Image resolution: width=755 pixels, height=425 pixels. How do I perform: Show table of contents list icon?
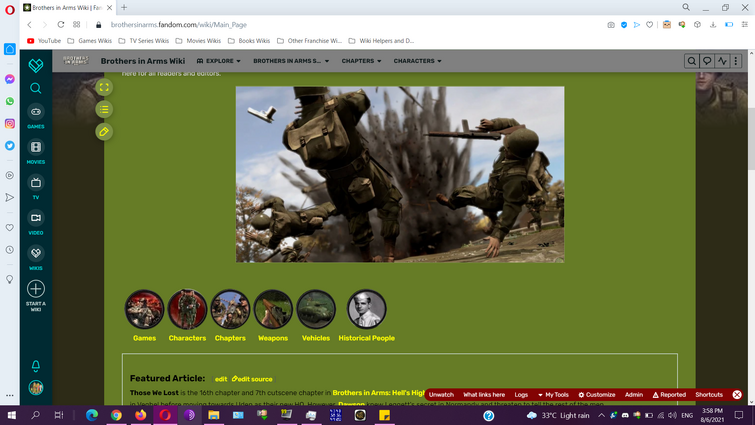[x=104, y=110]
